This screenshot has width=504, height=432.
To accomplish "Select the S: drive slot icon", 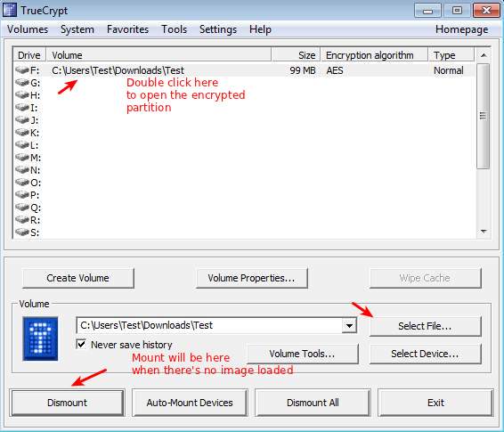I will coord(22,232).
